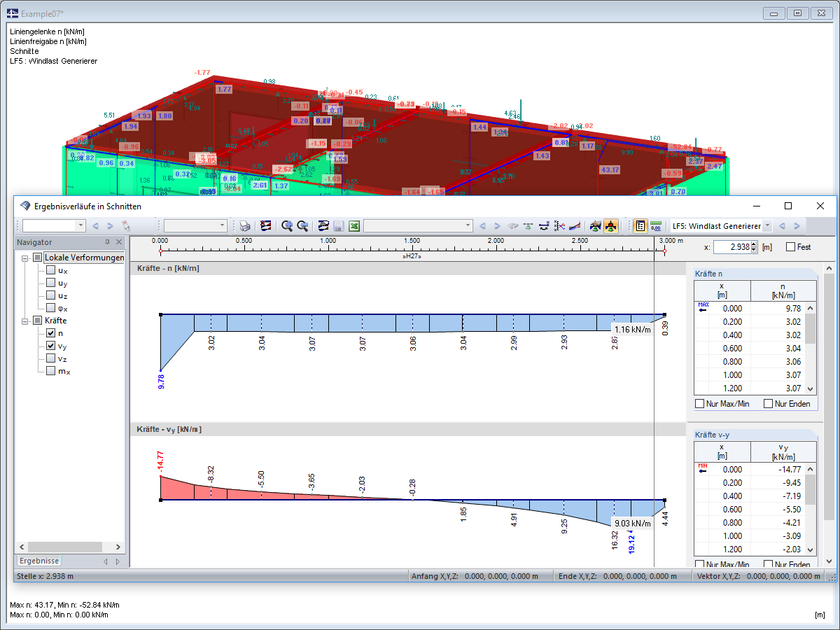Image resolution: width=840 pixels, height=630 pixels.
Task: Check 'Nur Enden' under the Kräfte n table
Action: click(x=768, y=404)
